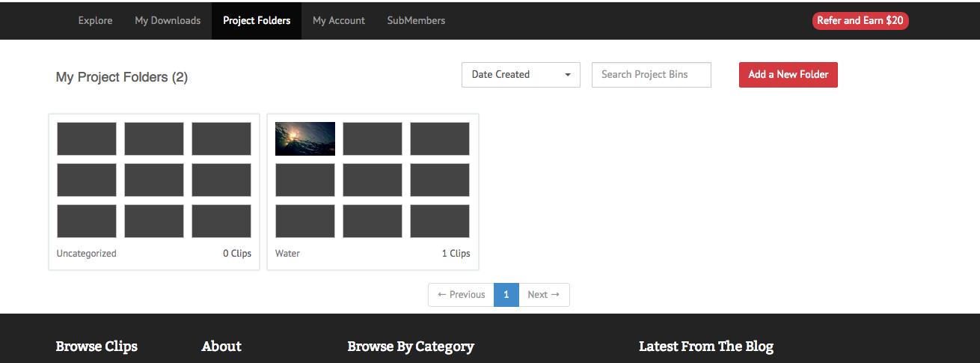Open the SubMembers section
The height and width of the screenshot is (363, 980).
coord(416,20)
